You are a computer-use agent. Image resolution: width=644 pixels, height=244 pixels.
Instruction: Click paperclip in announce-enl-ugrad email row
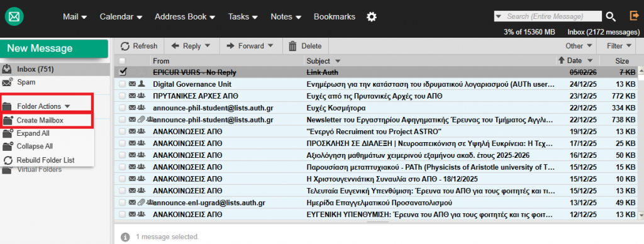142,202
